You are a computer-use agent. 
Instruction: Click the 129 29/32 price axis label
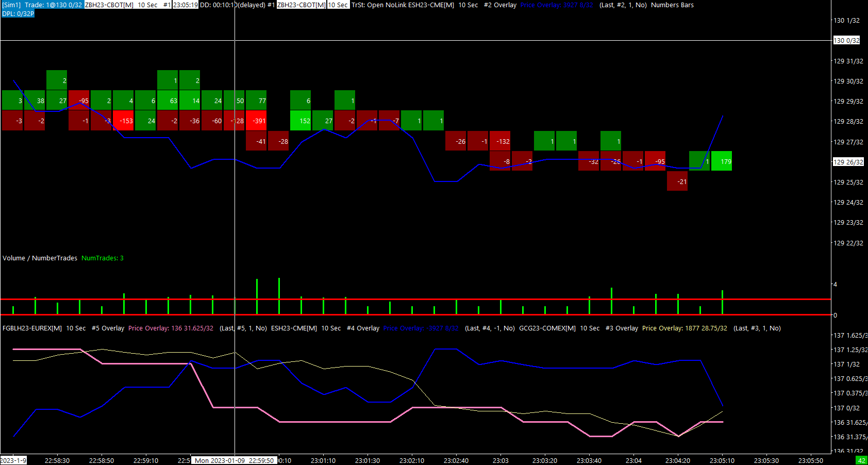848,102
